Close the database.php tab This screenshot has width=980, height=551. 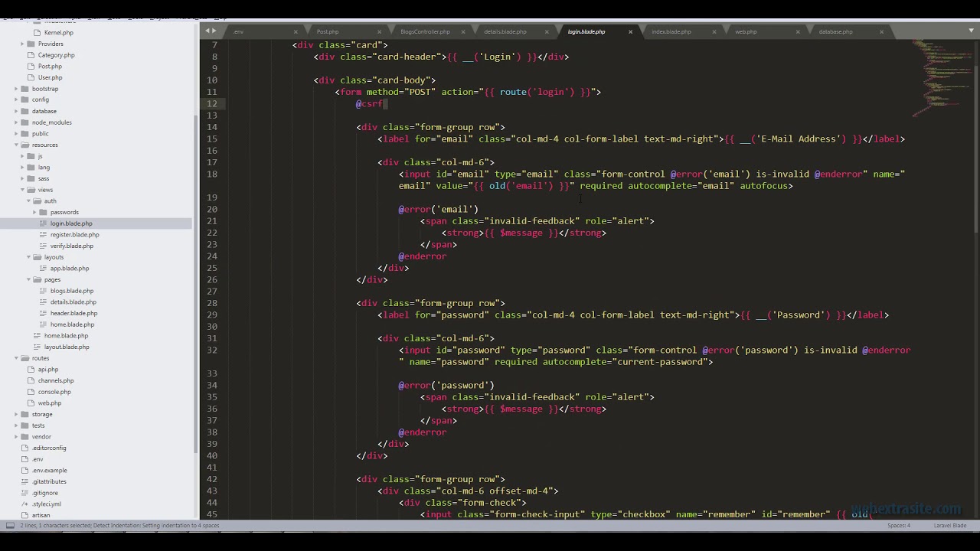881,32
